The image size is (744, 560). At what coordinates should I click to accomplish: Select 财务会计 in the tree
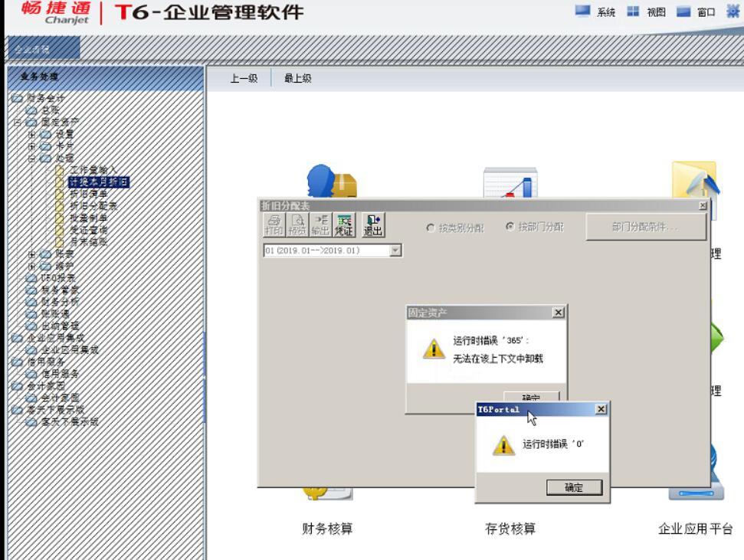[45, 98]
